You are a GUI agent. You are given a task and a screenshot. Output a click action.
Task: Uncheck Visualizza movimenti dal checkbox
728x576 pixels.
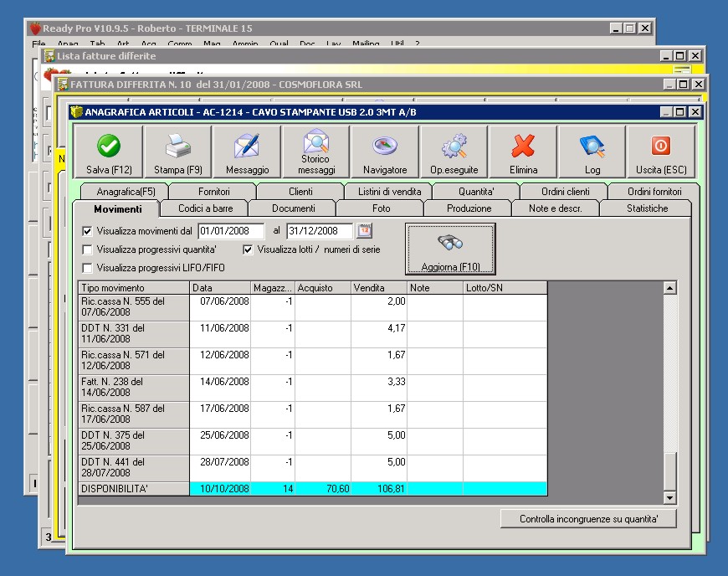88,231
